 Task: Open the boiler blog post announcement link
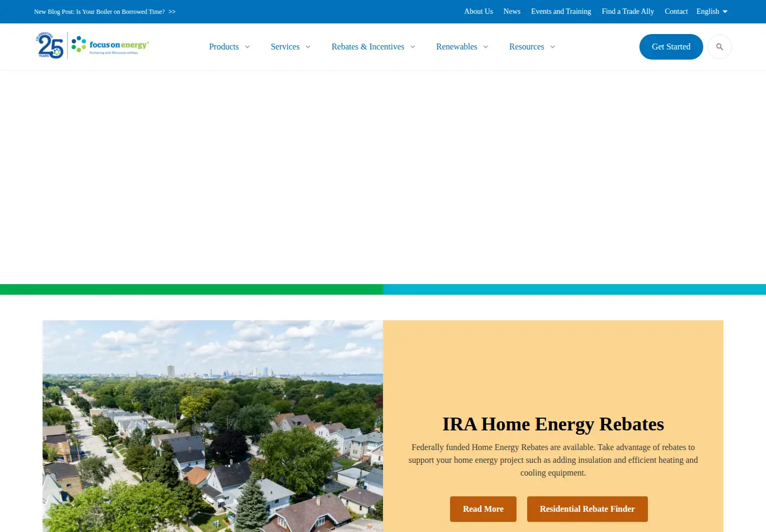tap(105, 12)
